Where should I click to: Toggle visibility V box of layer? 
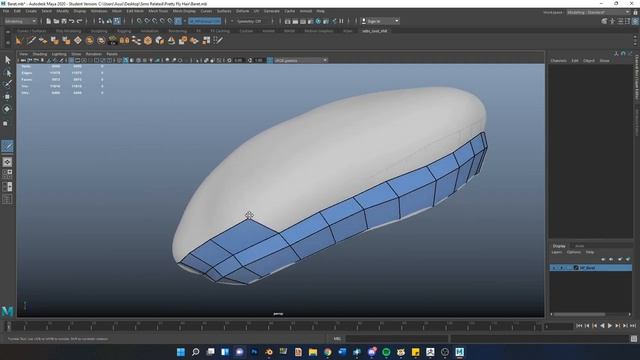554,268
